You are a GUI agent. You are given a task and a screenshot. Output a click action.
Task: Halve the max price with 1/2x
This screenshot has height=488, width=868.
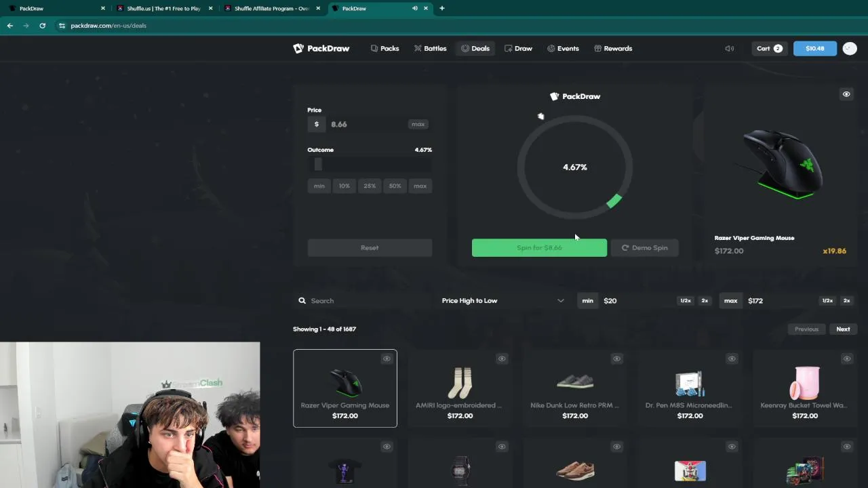coord(827,301)
